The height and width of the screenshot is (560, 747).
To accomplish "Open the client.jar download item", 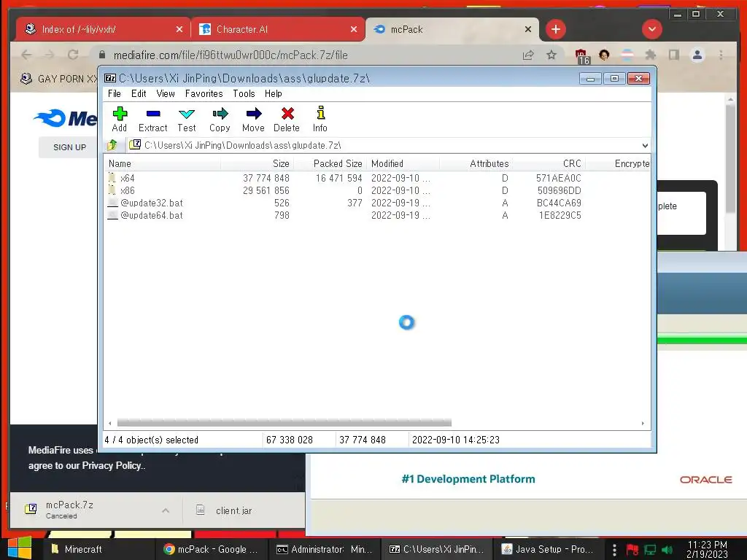I will [233, 510].
